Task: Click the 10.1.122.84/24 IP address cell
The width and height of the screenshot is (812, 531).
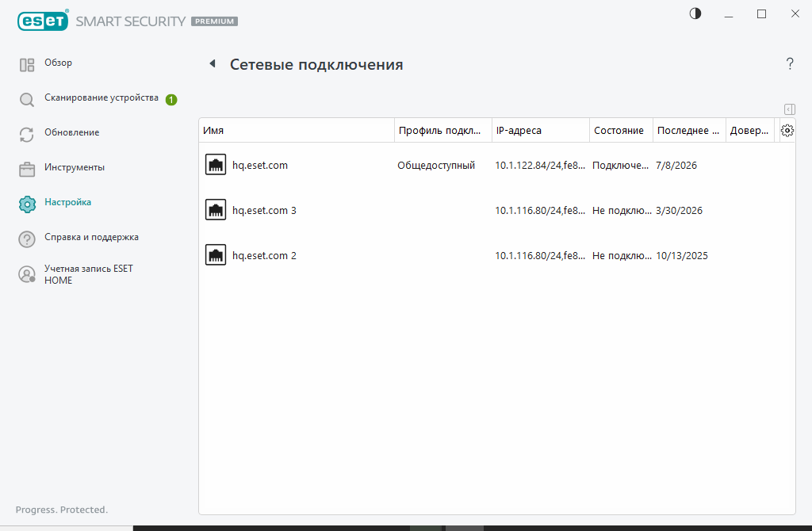Action: coord(540,165)
